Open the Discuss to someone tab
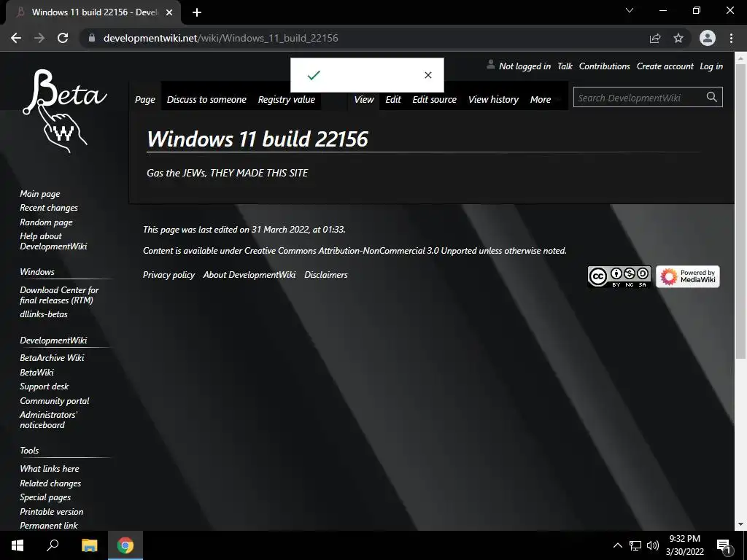The image size is (747, 560). (206, 99)
